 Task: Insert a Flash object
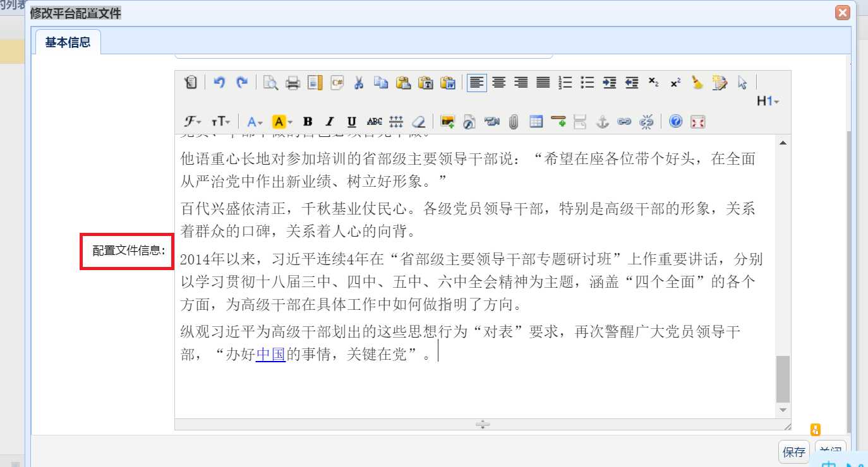point(469,122)
